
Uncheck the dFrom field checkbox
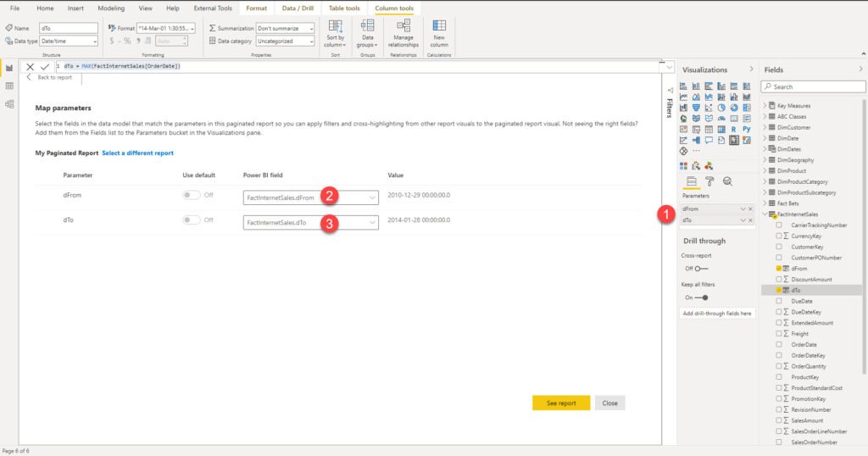(779, 269)
